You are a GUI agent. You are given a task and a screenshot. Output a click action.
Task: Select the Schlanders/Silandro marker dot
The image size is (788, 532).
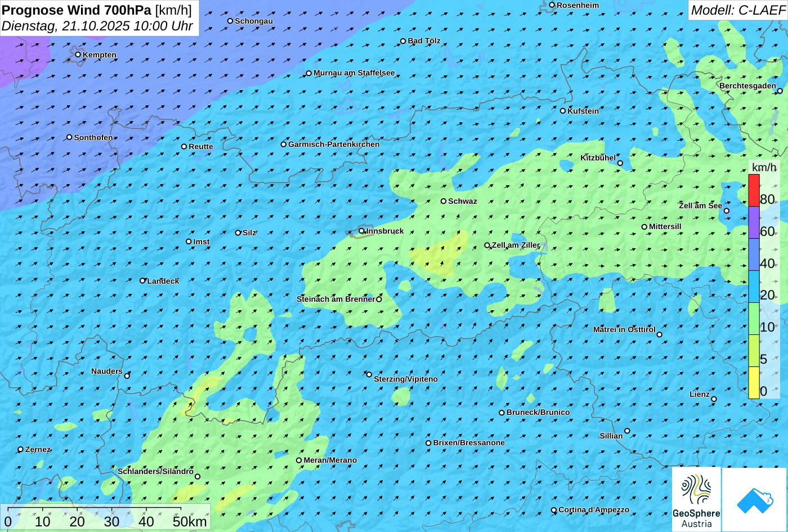(x=197, y=477)
